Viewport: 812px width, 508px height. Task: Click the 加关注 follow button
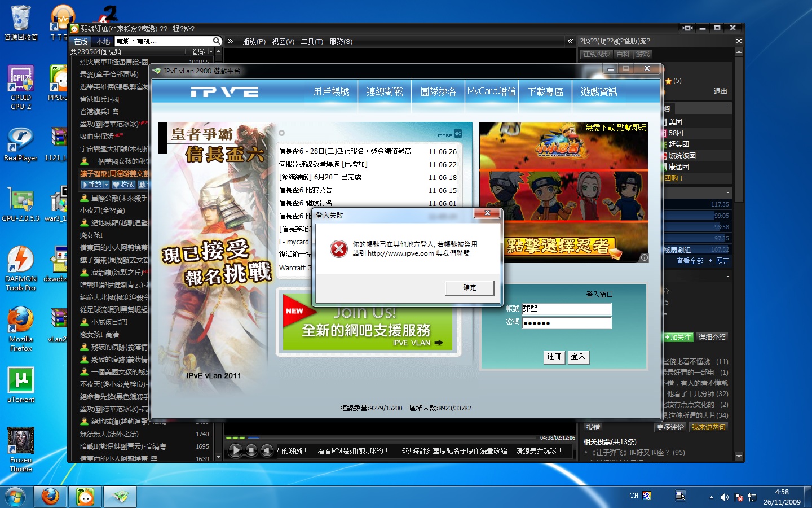(678, 337)
